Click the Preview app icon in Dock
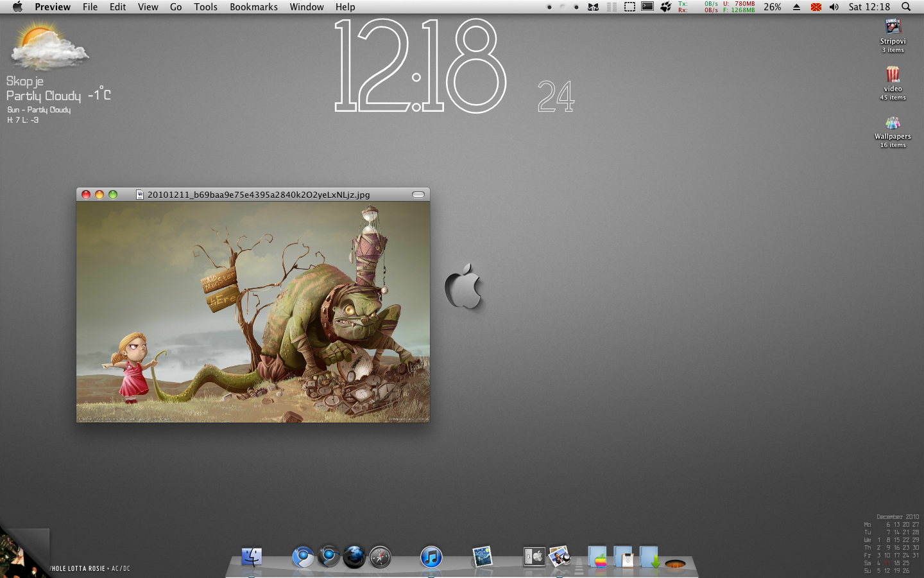The height and width of the screenshot is (578, 924). pyautogui.click(x=560, y=557)
